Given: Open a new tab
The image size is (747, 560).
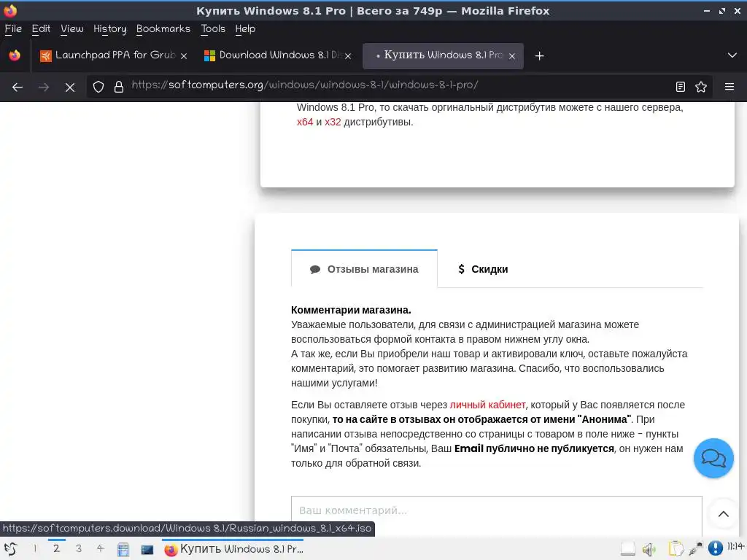Looking at the screenshot, I should tap(539, 56).
